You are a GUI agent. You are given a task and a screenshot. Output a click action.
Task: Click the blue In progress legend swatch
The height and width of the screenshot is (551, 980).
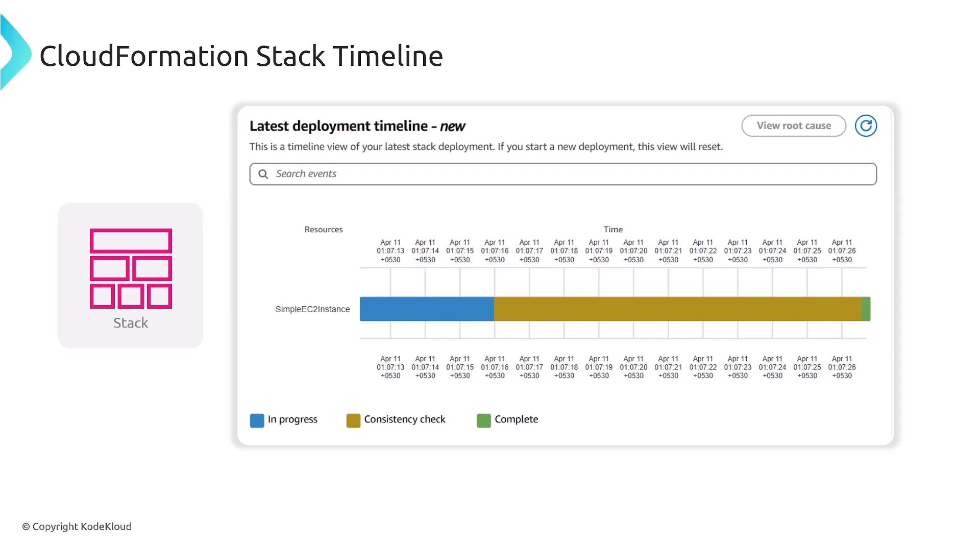coord(257,420)
